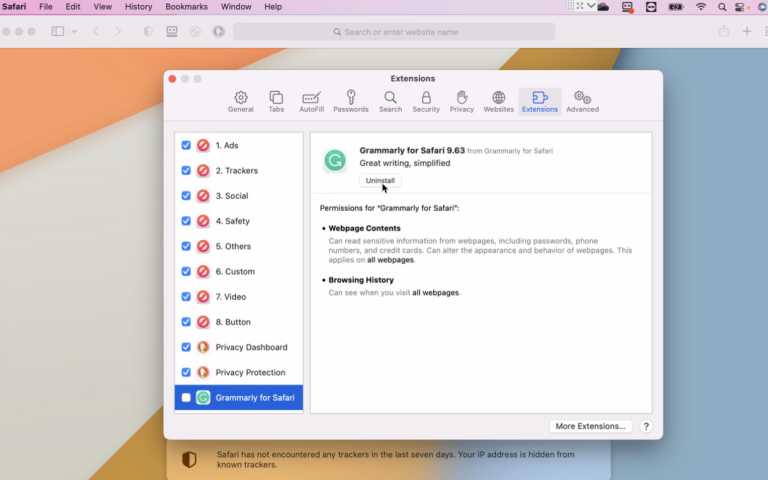768x480 pixels.
Task: Open the Window menu
Action: [236, 7]
